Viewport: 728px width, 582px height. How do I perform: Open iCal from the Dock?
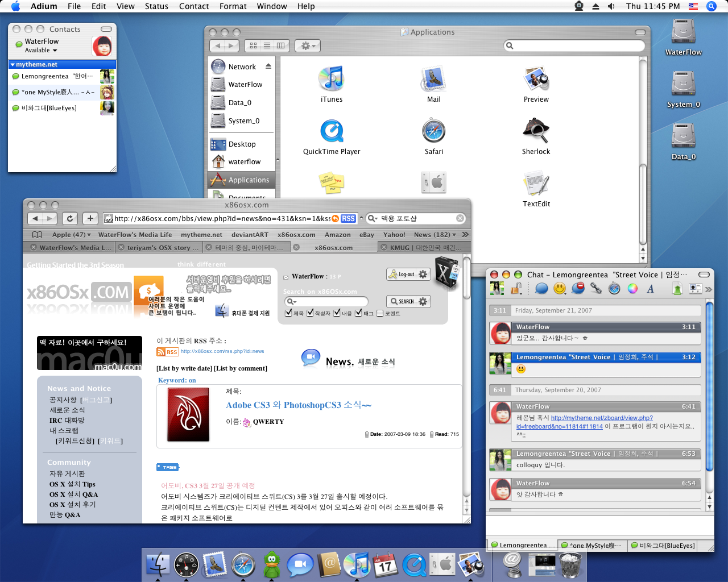coord(386,564)
